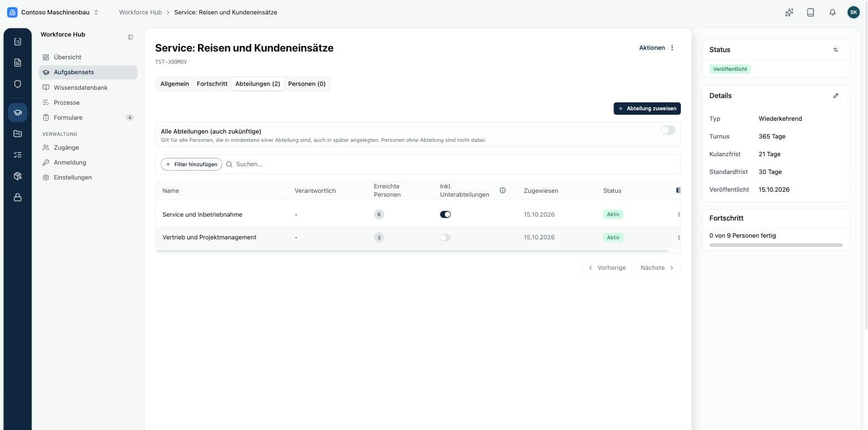The height and width of the screenshot is (430, 868).
Task: Open the Contoso Maschinenbau organization switcher
Action: pos(53,12)
